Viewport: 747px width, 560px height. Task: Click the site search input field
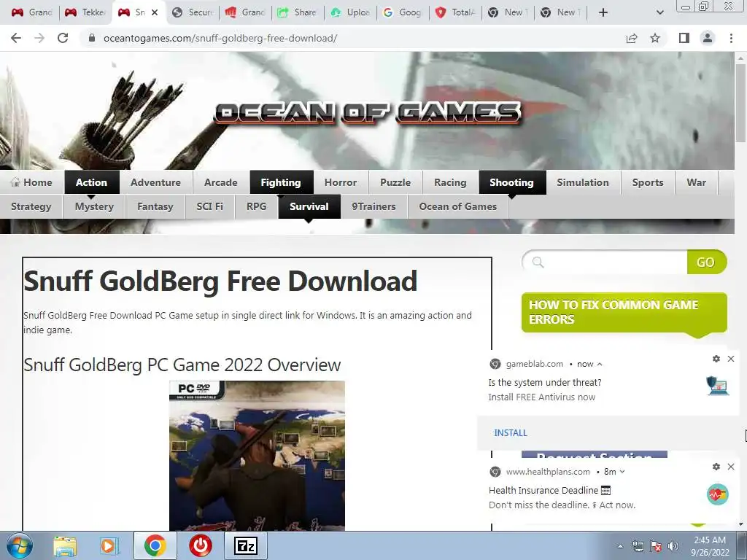tap(605, 262)
